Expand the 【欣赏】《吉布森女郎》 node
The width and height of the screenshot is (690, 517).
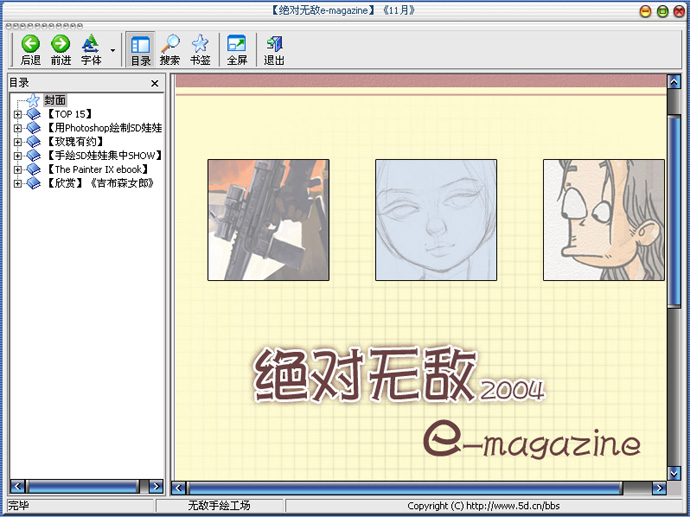tap(17, 183)
